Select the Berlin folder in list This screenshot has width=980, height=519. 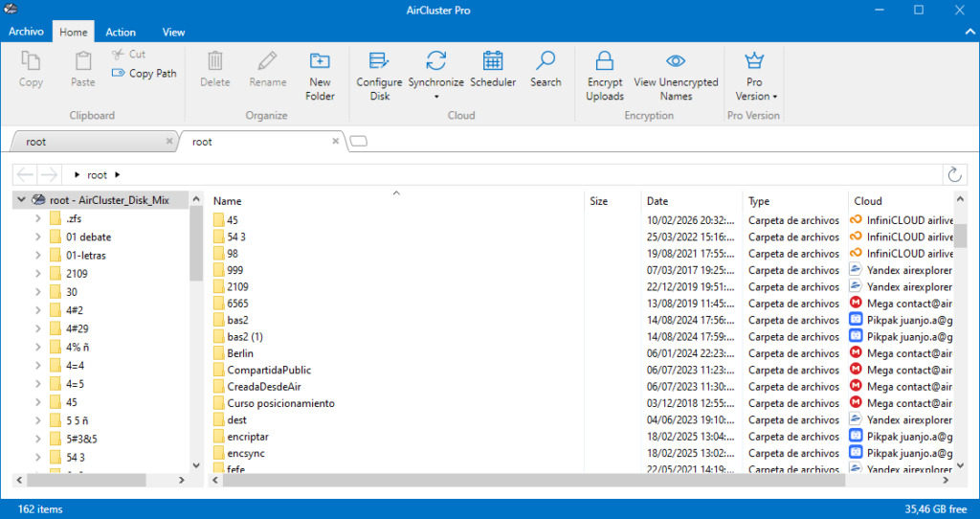pyautogui.click(x=240, y=353)
